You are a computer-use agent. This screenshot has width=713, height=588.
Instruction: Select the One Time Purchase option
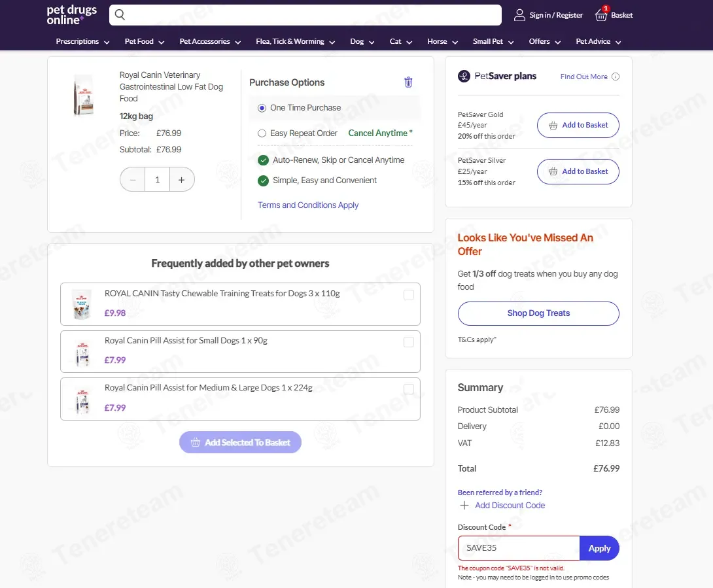pyautogui.click(x=262, y=108)
